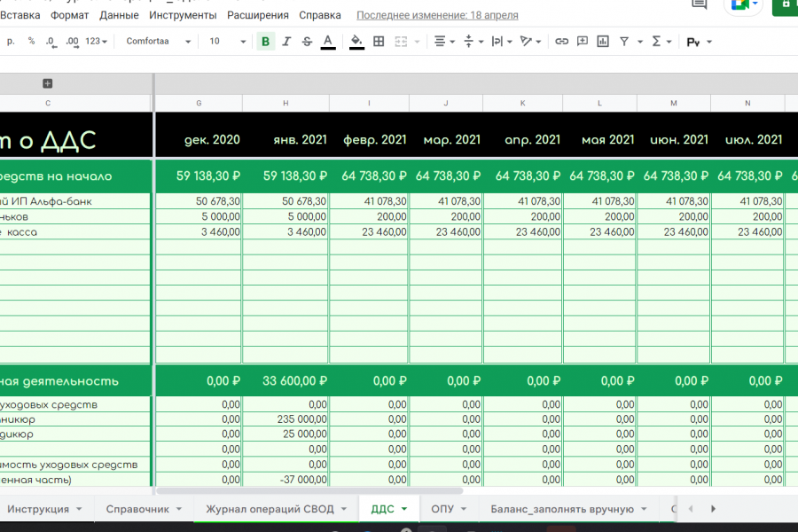Image resolution: width=798 pixels, height=532 pixels.
Task: Open more number formats 123
Action: point(96,42)
